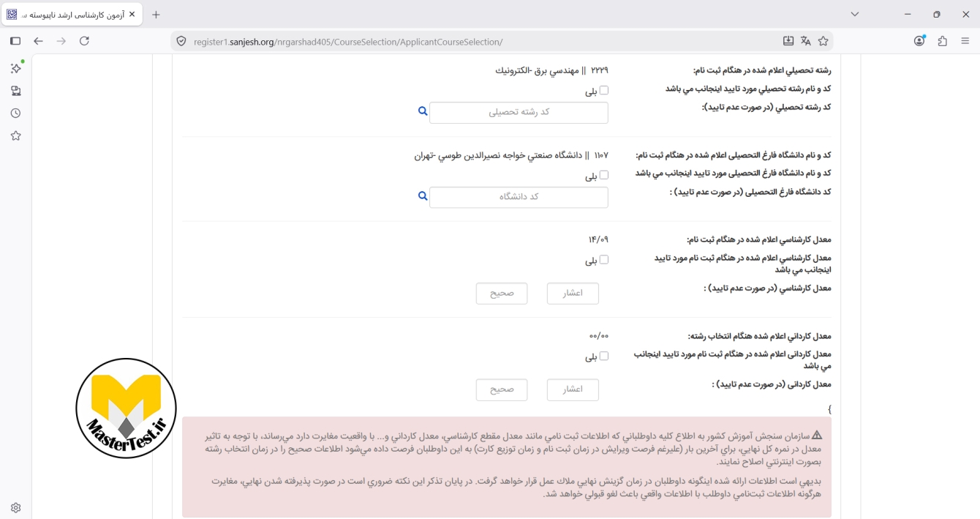Click search magnifier beside کد رشته تحصیلی field

click(423, 111)
